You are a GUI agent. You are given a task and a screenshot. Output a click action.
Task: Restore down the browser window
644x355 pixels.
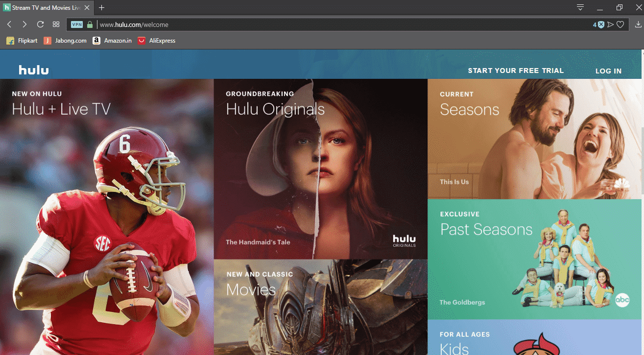coord(620,8)
